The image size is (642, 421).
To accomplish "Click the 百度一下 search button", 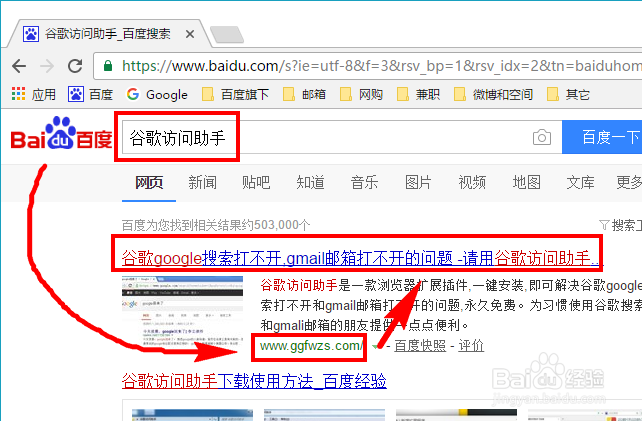I will click(x=602, y=137).
